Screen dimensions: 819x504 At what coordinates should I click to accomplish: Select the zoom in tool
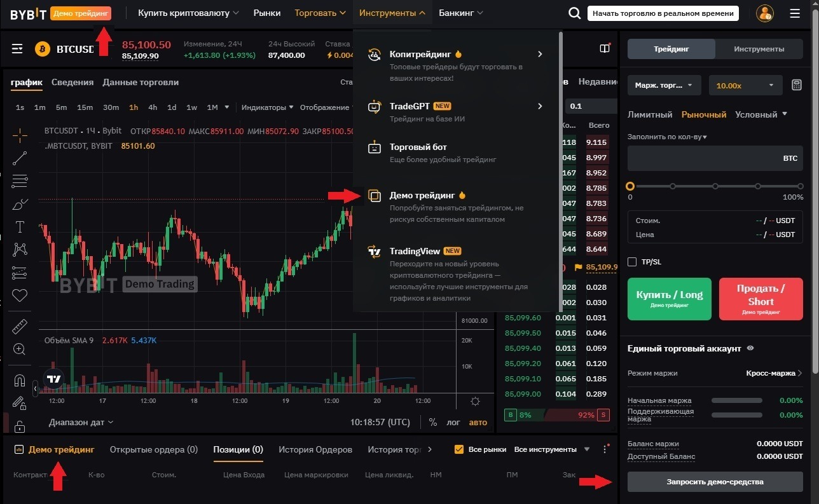[x=20, y=349]
